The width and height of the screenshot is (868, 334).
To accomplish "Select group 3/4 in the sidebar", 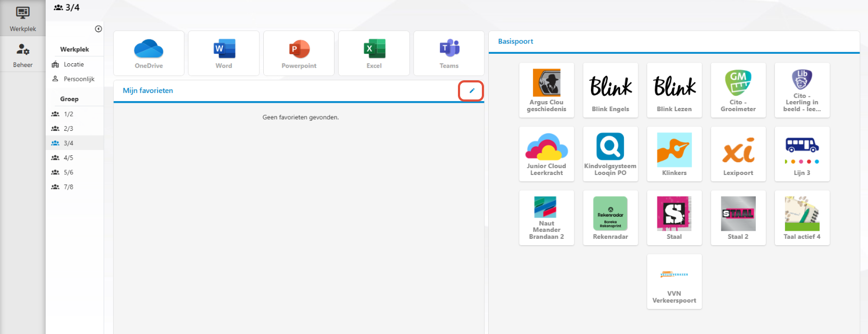I will (x=75, y=143).
